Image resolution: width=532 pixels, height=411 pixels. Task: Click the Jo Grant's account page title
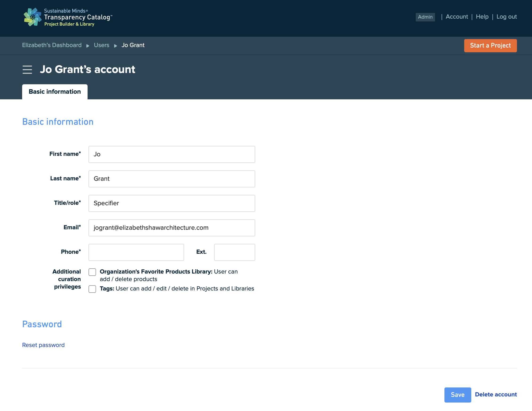point(87,69)
